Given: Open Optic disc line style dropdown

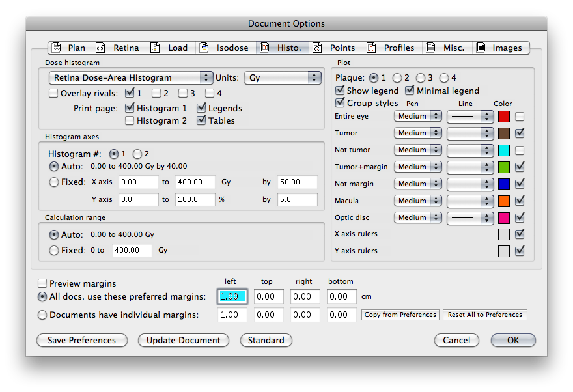Looking at the screenshot, I should (470, 218).
